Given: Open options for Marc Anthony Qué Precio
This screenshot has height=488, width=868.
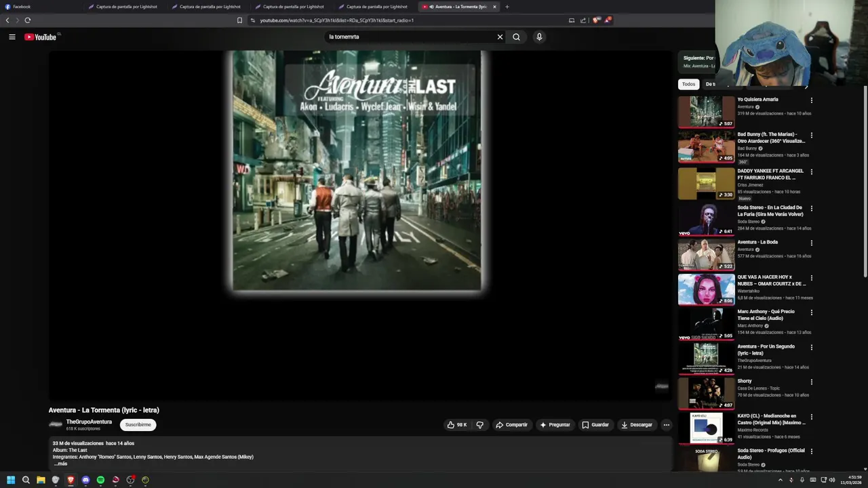Looking at the screenshot, I should click(811, 312).
